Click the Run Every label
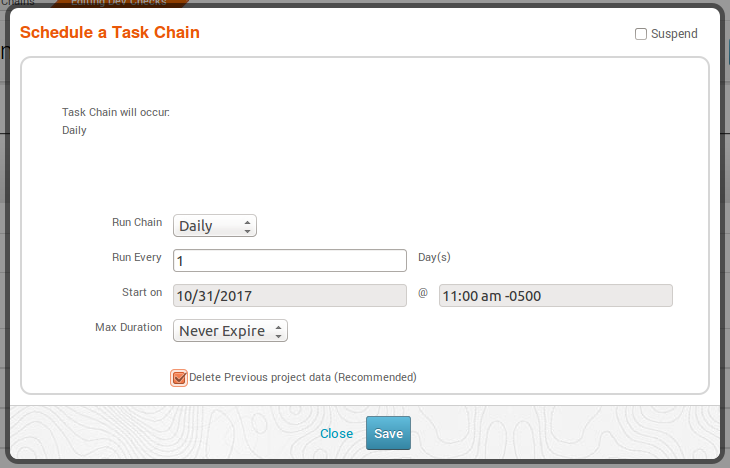 (x=136, y=257)
